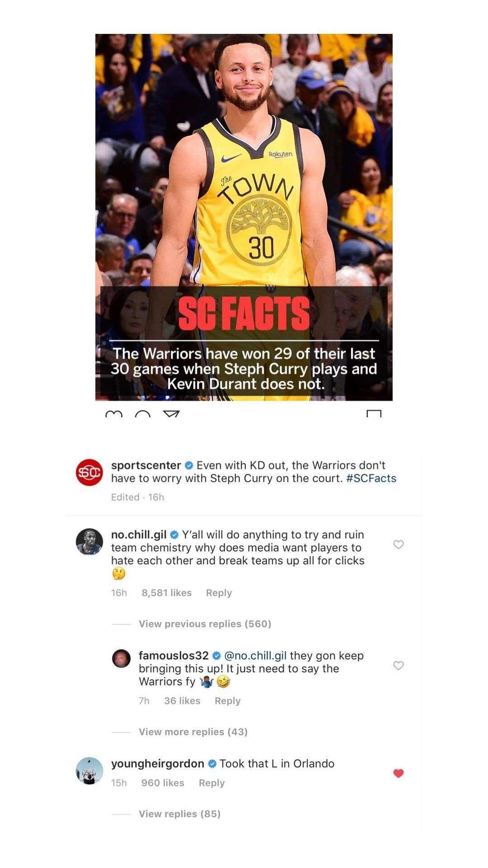Open youngheirgordon avatar
The width and height of the screenshot is (488, 868).
tap(89, 771)
